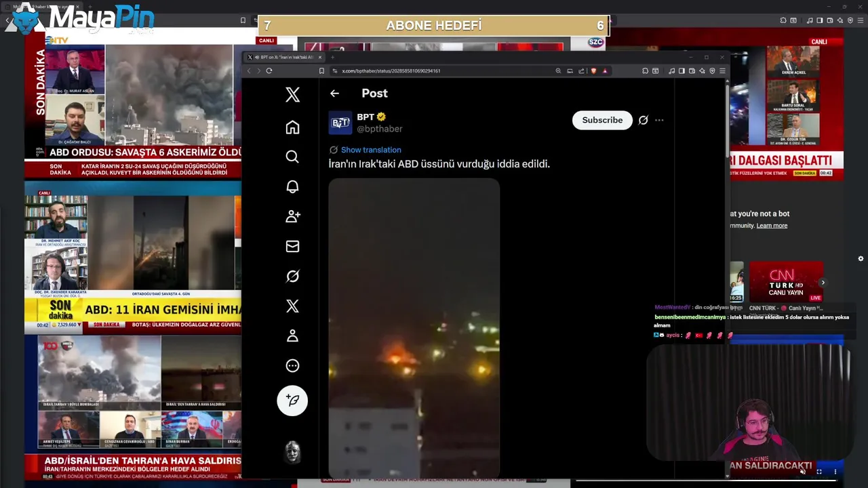This screenshot has width=868, height=488.
Task: Bookmark this page in front window
Action: 321,70
